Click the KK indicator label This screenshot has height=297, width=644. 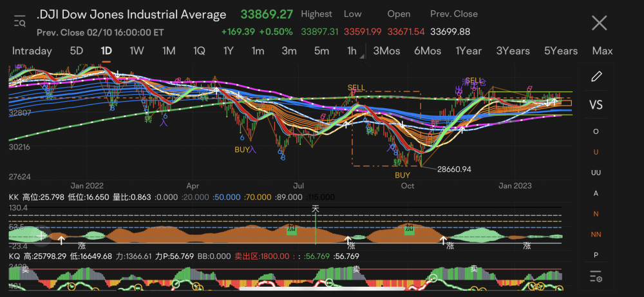(x=14, y=197)
